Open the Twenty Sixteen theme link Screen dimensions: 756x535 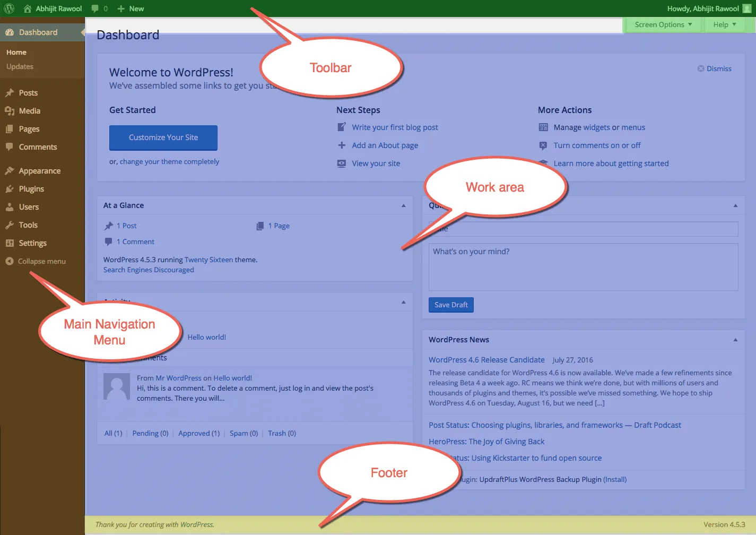coord(208,260)
